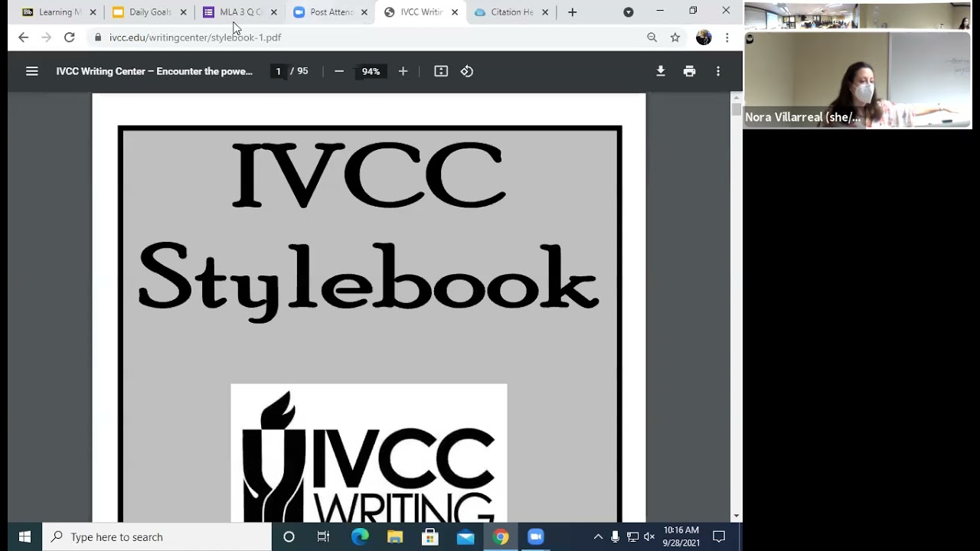Open the browser zoom magnifier icon
Screen dimensions: 980x551
click(x=652, y=37)
